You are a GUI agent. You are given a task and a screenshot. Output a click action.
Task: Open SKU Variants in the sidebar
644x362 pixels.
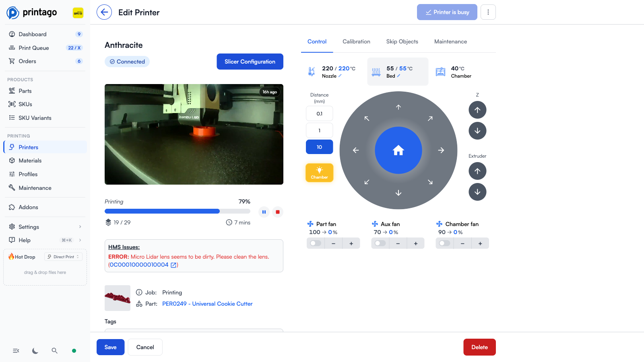pyautogui.click(x=45, y=118)
